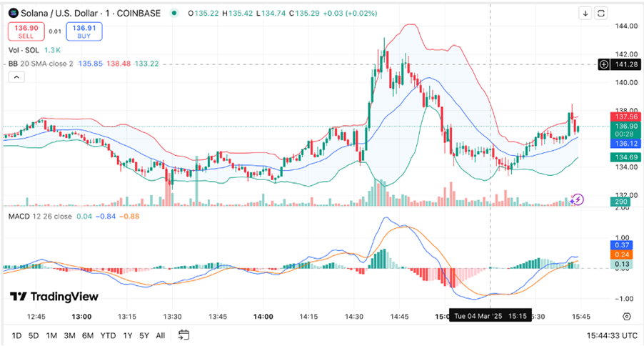Select the 1M time range
This screenshot has width=644, height=346.
[x=51, y=335]
